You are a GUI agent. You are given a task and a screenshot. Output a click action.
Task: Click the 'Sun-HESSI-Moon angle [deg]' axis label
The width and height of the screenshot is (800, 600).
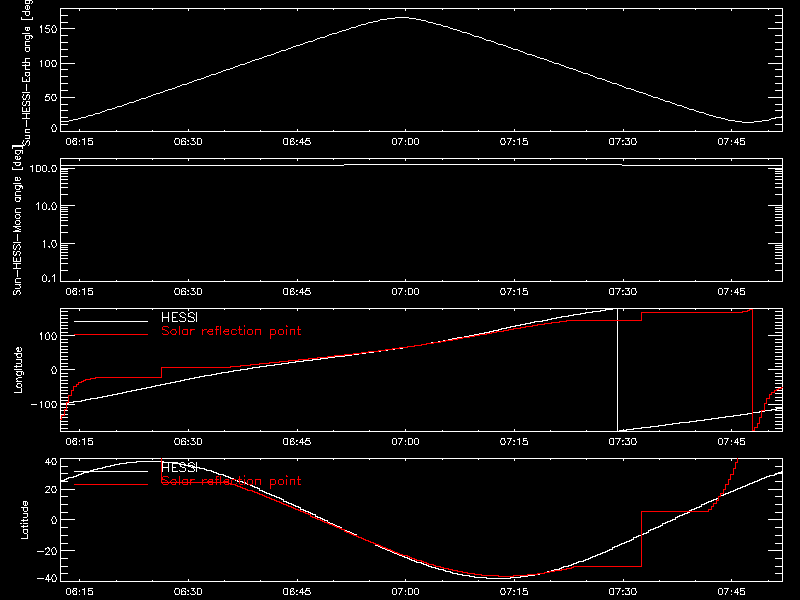(17, 221)
